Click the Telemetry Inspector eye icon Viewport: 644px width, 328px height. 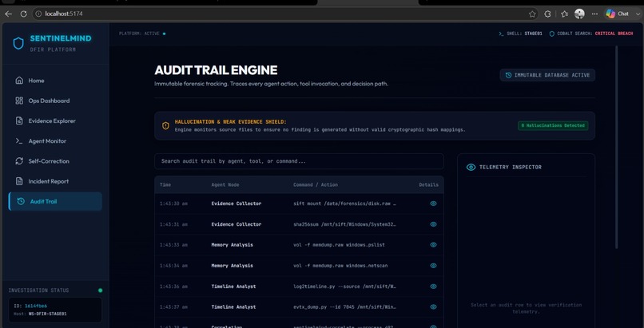[x=471, y=167]
